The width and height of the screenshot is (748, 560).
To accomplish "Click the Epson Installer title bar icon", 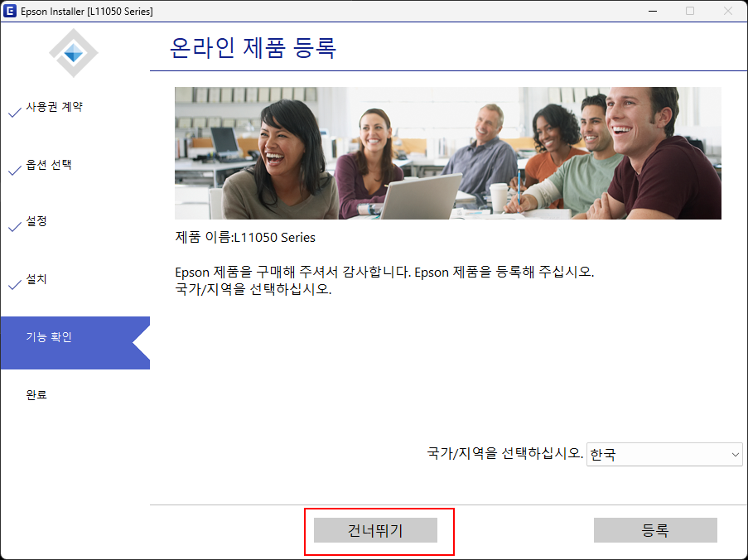I will pos(10,11).
